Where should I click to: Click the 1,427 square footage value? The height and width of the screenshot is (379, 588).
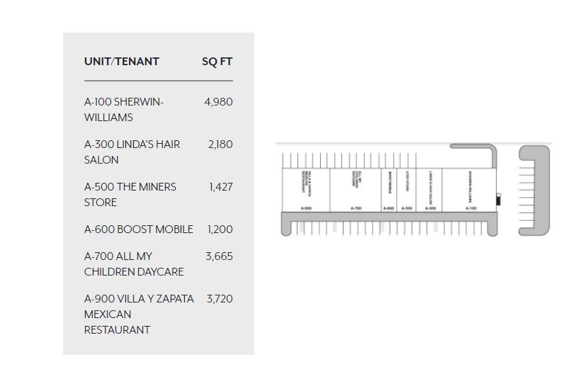[221, 187]
